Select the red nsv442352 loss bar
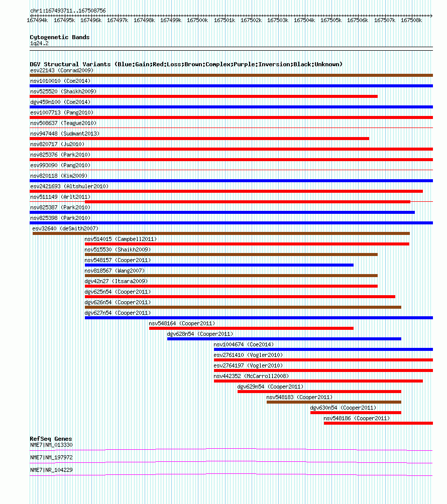This screenshot has width=447, height=504. coord(318,381)
